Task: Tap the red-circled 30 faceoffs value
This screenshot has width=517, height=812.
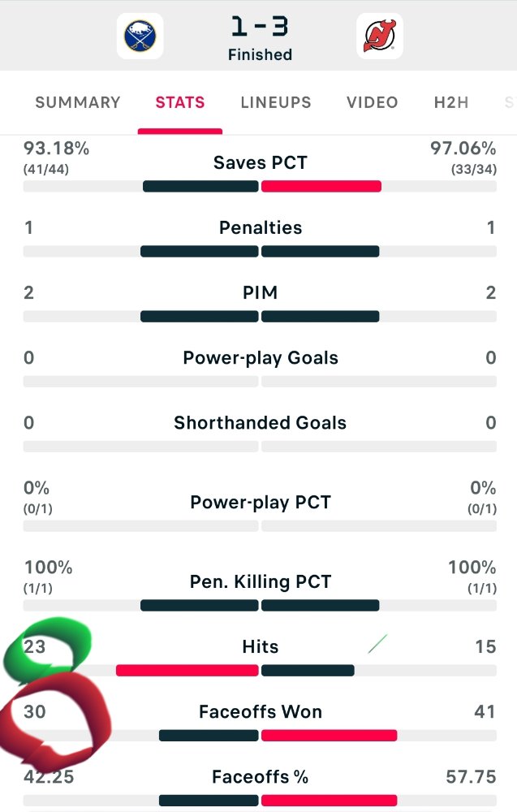Action: [x=35, y=711]
